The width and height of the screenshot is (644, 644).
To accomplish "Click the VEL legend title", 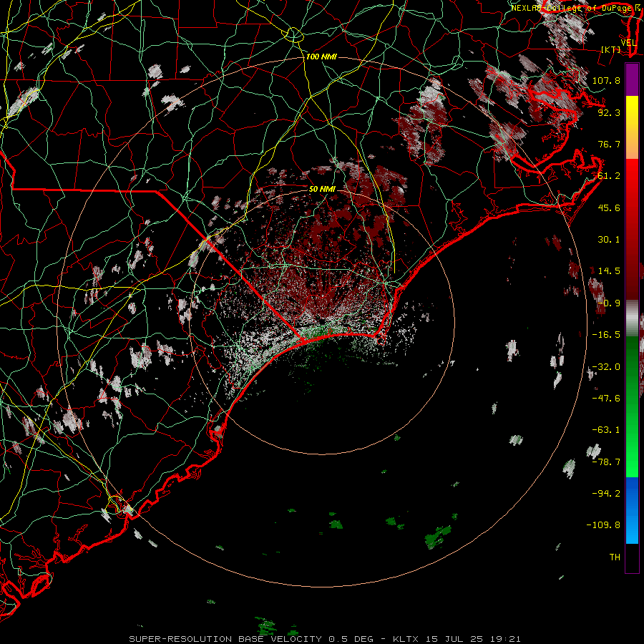I will 628,43.
